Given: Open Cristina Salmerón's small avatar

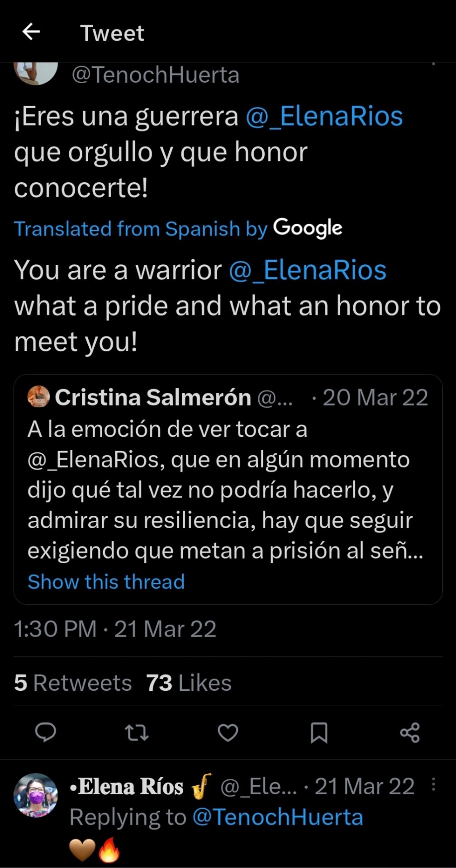Looking at the screenshot, I should tap(38, 397).
